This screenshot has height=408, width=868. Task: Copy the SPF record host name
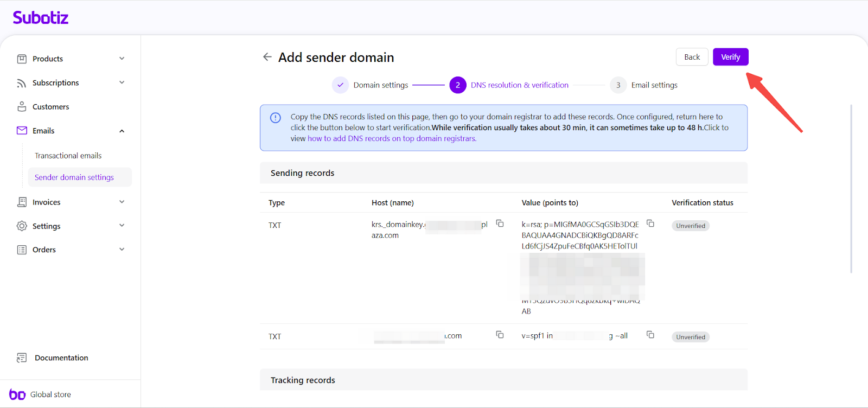(500, 335)
